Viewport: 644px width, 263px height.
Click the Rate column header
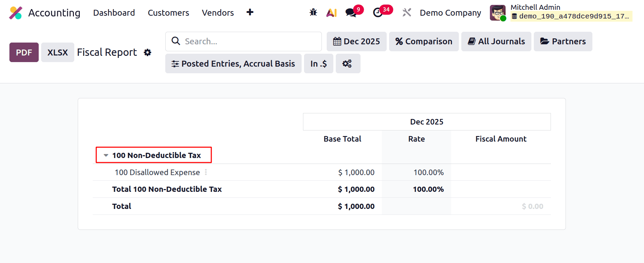click(x=417, y=139)
